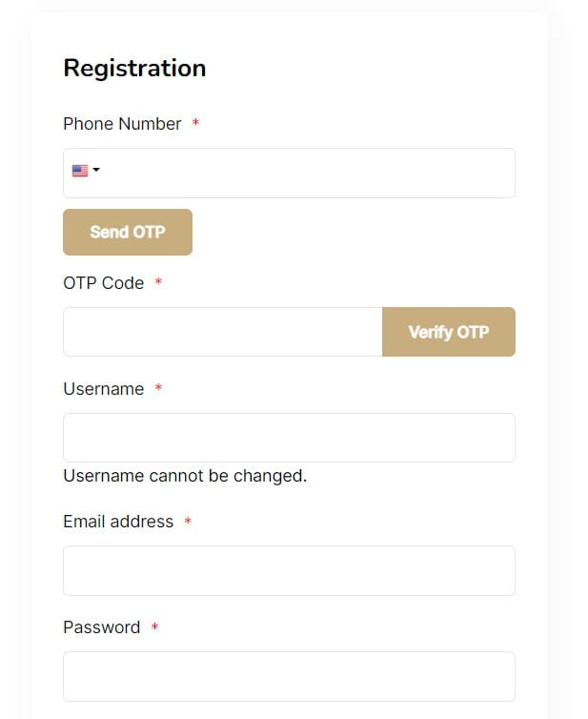The width and height of the screenshot is (588, 719).
Task: Focus the Password input field
Action: pyautogui.click(x=289, y=676)
